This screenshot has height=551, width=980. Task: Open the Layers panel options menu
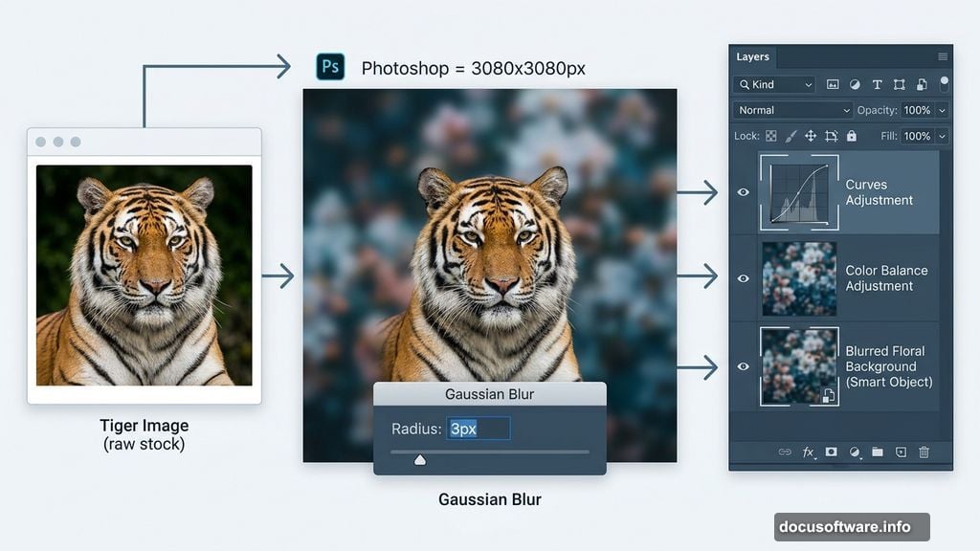click(943, 56)
